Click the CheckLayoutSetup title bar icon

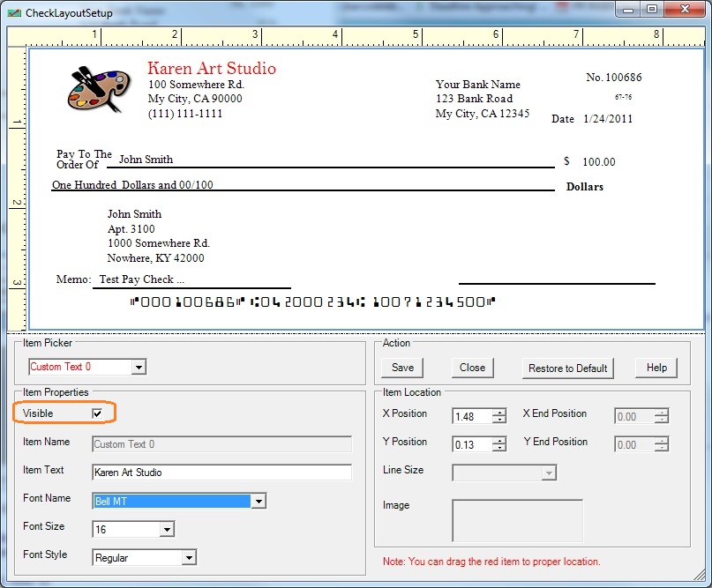click(x=13, y=11)
